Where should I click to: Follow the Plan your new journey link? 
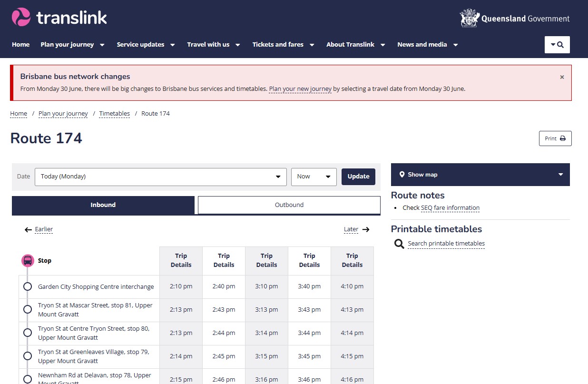pyautogui.click(x=300, y=89)
